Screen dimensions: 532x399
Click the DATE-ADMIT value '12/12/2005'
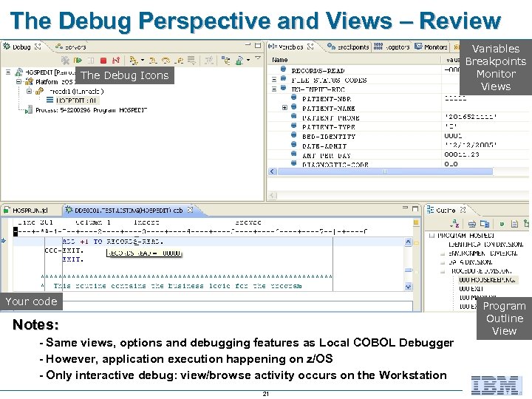pyautogui.click(x=471, y=145)
